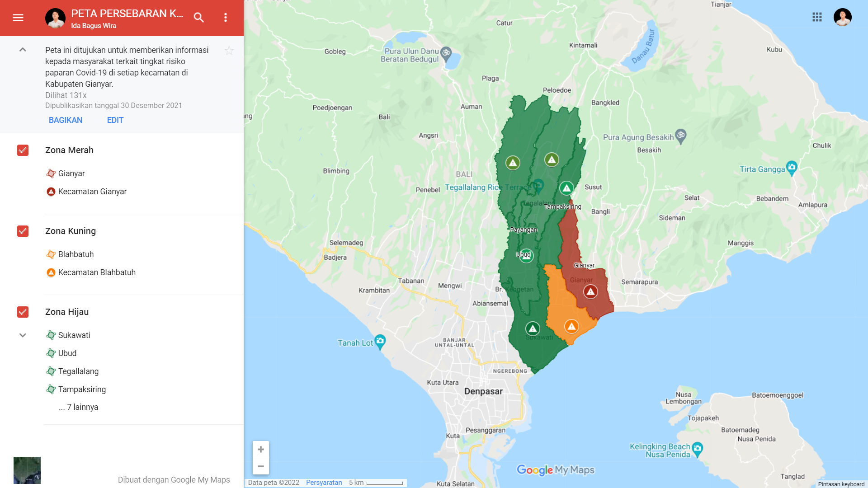Click the BAGIKAN share button
Viewport: 868px width, 488px height.
point(66,120)
